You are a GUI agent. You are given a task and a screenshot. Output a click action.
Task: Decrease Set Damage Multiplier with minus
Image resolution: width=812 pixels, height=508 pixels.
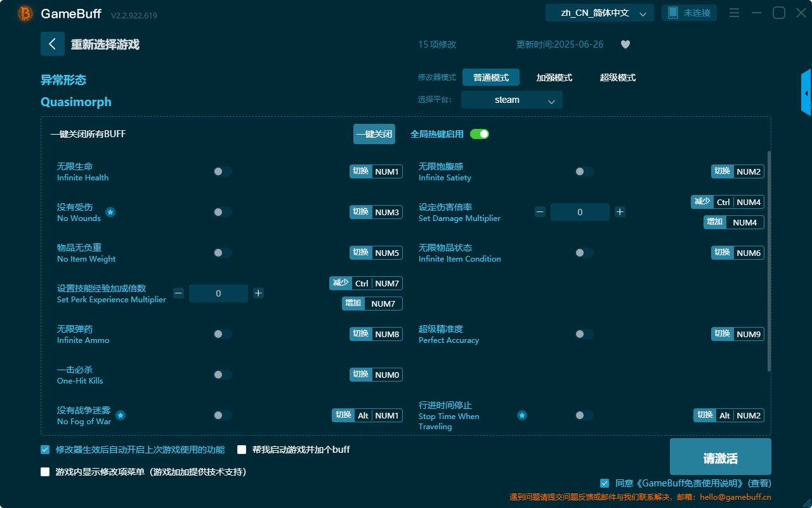pyautogui.click(x=540, y=212)
